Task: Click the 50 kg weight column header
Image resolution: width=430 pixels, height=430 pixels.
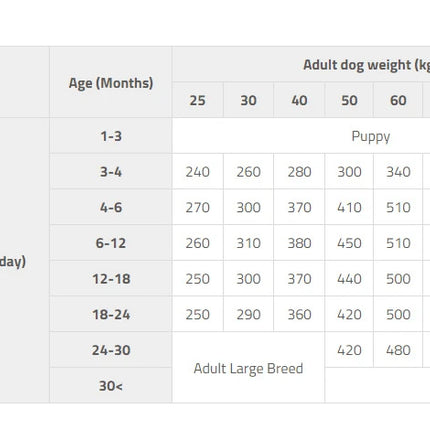Action: click(x=349, y=100)
